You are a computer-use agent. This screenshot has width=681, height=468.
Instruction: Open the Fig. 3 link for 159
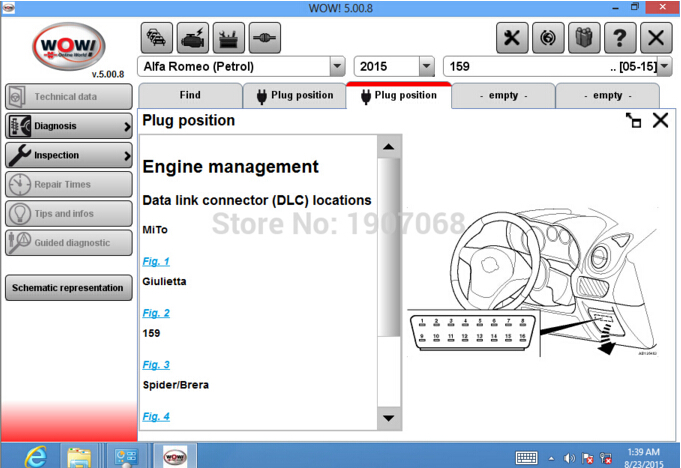point(156,365)
